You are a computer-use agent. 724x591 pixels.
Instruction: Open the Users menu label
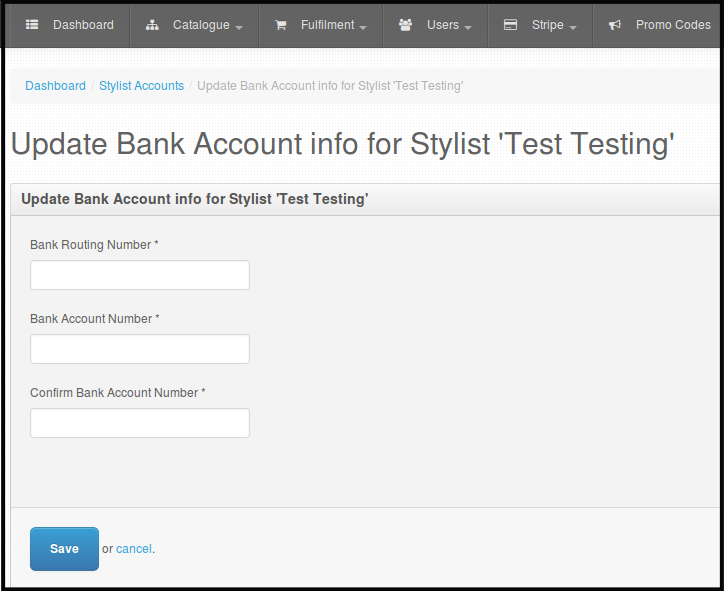click(x=443, y=25)
